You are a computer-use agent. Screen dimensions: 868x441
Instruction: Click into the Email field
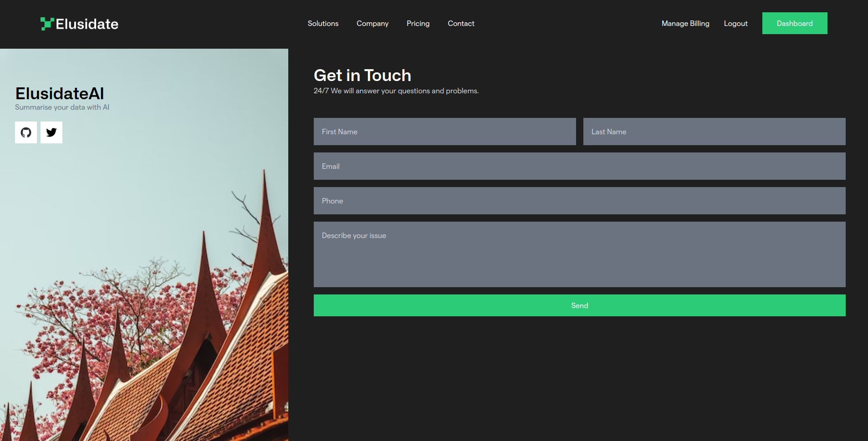point(580,166)
